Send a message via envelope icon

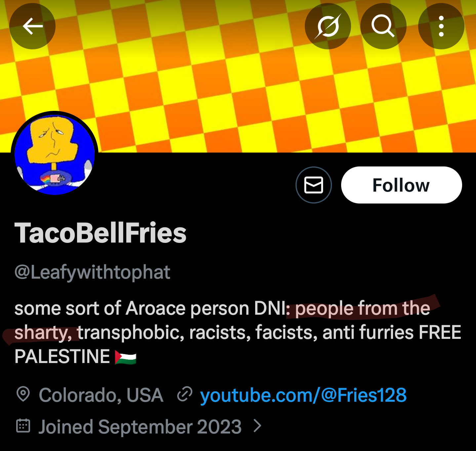pyautogui.click(x=313, y=185)
